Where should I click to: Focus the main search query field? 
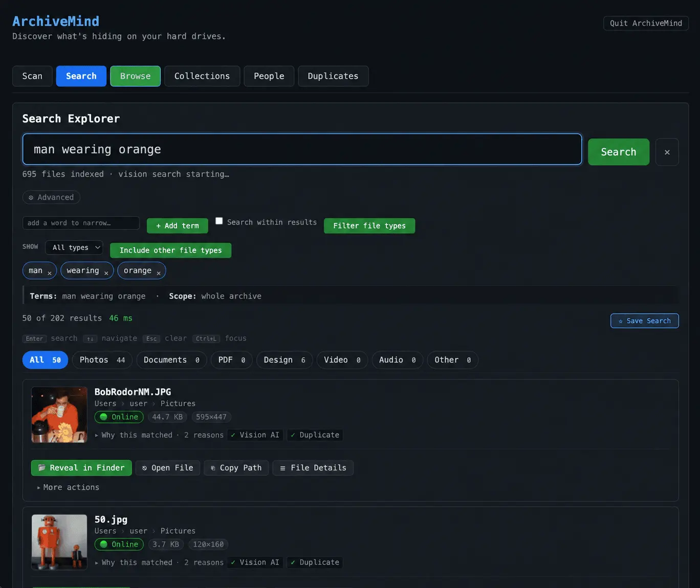coord(302,149)
